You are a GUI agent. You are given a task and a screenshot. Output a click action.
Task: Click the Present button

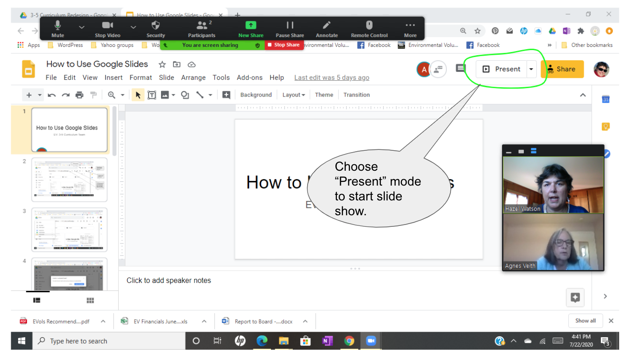tap(502, 69)
